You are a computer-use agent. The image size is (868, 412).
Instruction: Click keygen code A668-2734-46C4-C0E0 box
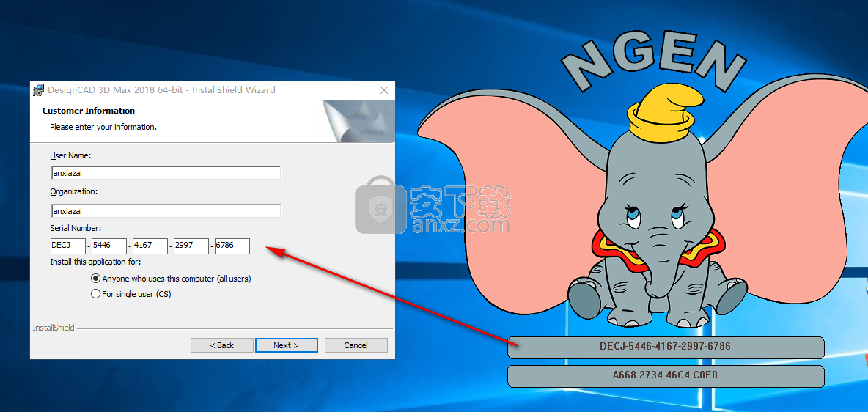pyautogui.click(x=666, y=376)
